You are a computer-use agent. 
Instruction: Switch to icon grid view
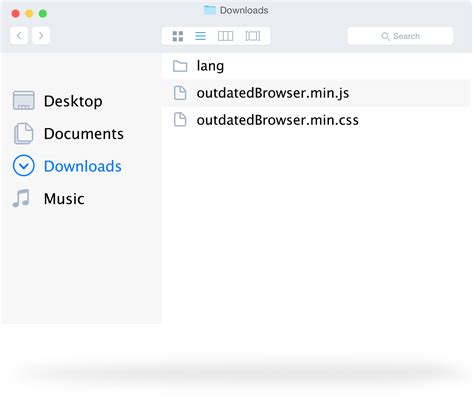[x=178, y=36]
